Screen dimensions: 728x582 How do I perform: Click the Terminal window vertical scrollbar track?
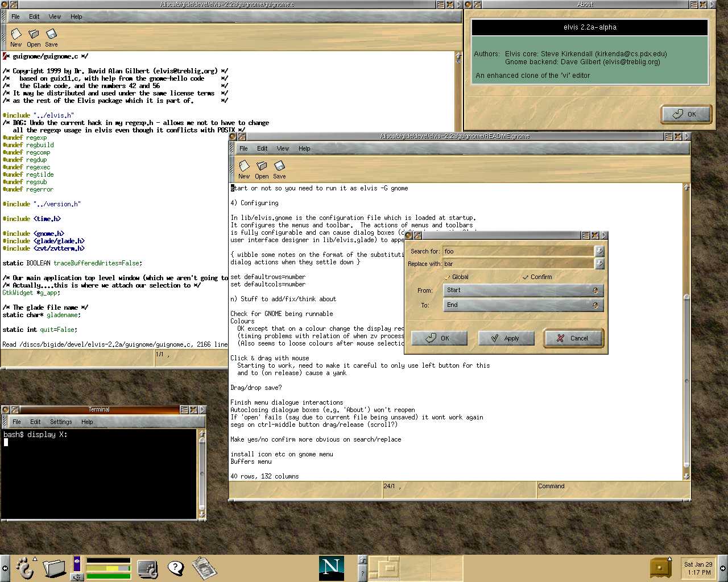pos(202,474)
